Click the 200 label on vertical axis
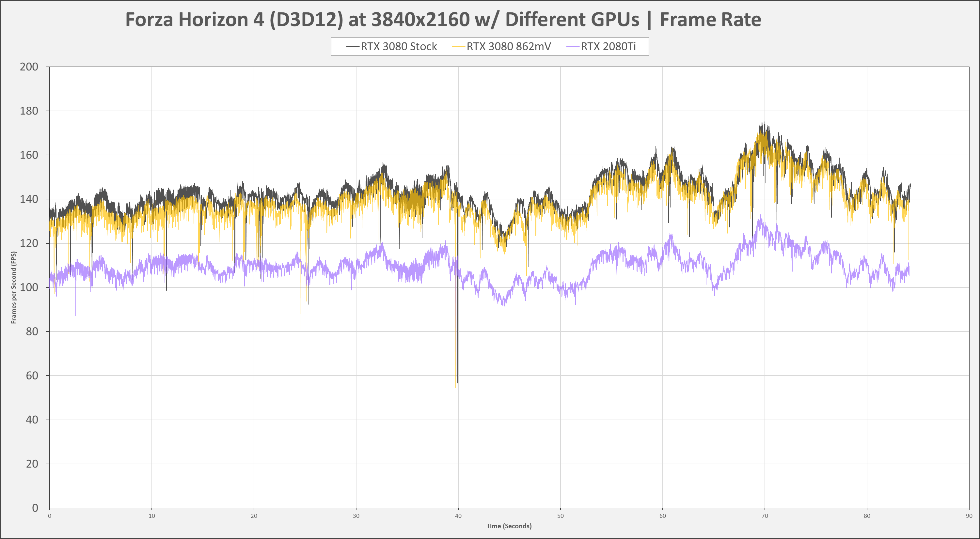Image resolution: width=980 pixels, height=539 pixels. coord(29,67)
